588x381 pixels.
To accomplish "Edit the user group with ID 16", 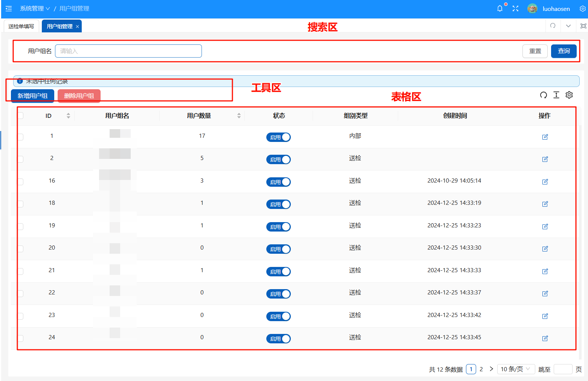I will [545, 182].
